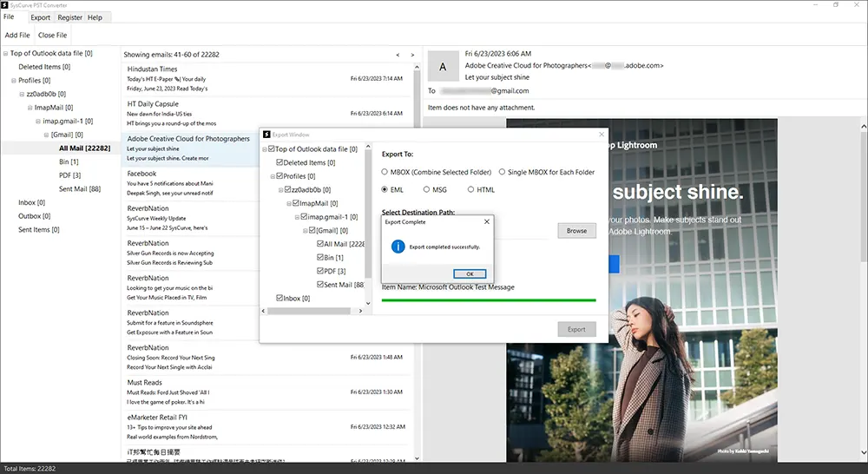The height and width of the screenshot is (474, 868).
Task: Collapse [Gmail] node in Export Window tree
Action: pos(305,231)
